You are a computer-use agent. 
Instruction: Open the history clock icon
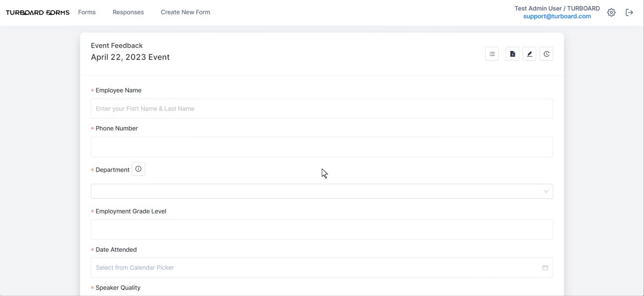pyautogui.click(x=546, y=54)
